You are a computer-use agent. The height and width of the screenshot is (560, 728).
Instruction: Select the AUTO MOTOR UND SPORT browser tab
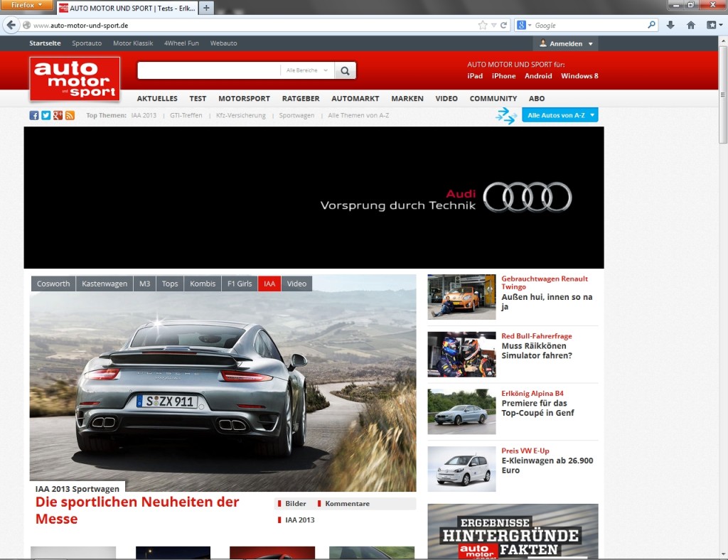[x=127, y=8]
